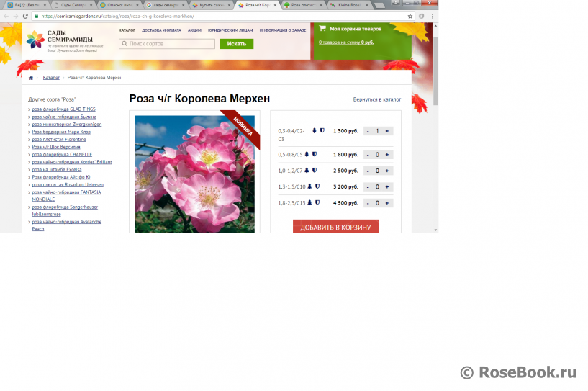Open the rose product photo
This screenshot has width=588, height=391.
(x=194, y=173)
